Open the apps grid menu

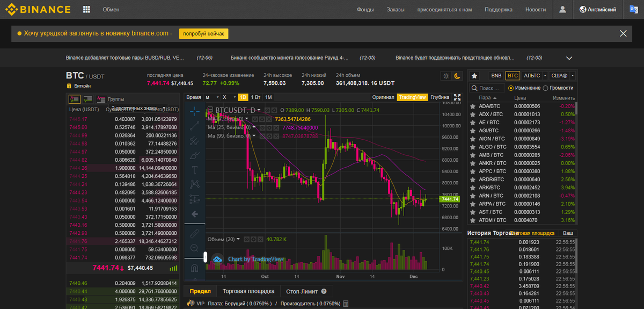pyautogui.click(x=86, y=10)
